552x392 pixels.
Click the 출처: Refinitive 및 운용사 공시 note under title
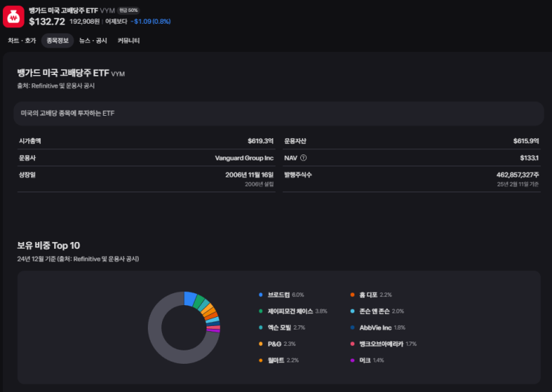56,86
